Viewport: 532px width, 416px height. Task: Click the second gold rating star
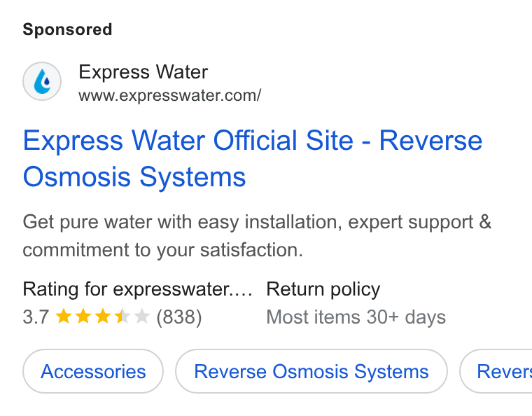(x=83, y=317)
